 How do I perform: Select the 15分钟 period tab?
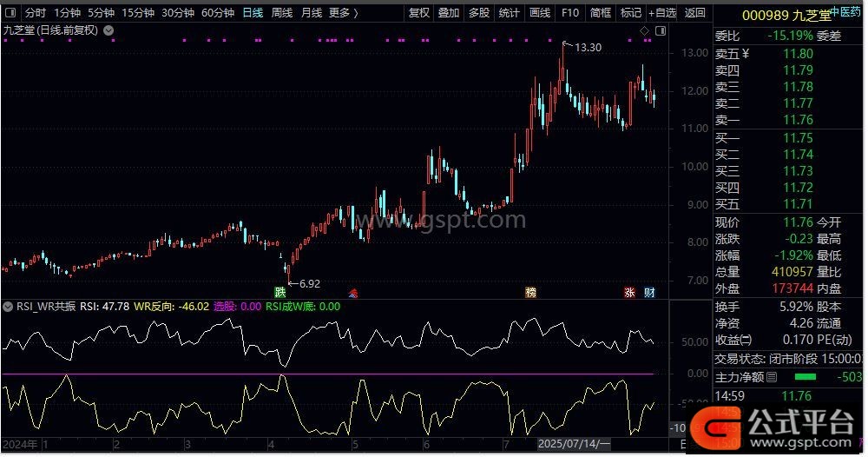(x=138, y=12)
